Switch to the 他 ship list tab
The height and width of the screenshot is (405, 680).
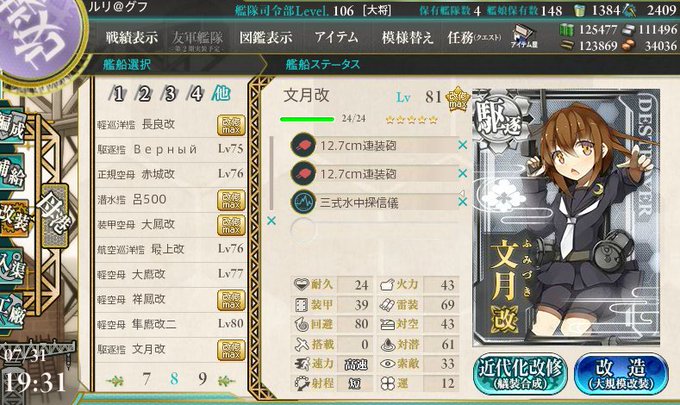coord(220,93)
